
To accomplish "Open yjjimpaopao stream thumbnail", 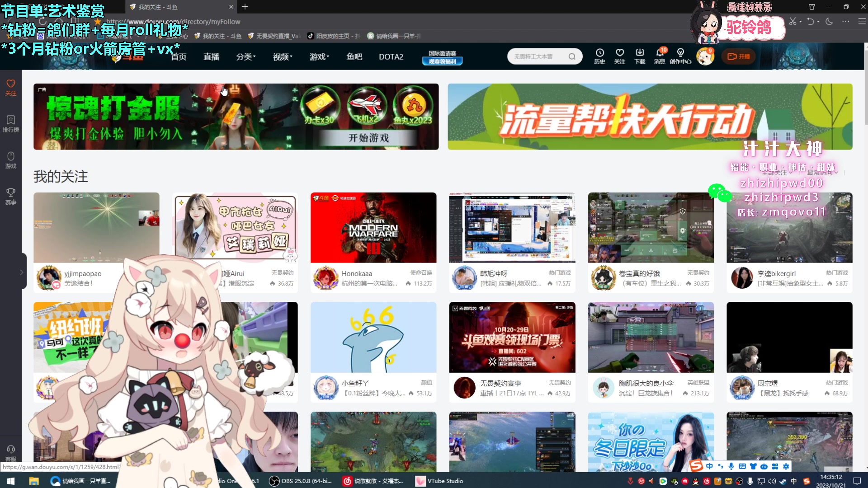I will (96, 227).
